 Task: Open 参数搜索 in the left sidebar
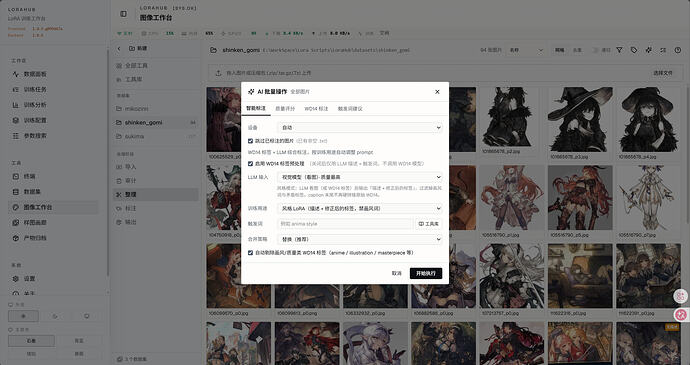53,136
